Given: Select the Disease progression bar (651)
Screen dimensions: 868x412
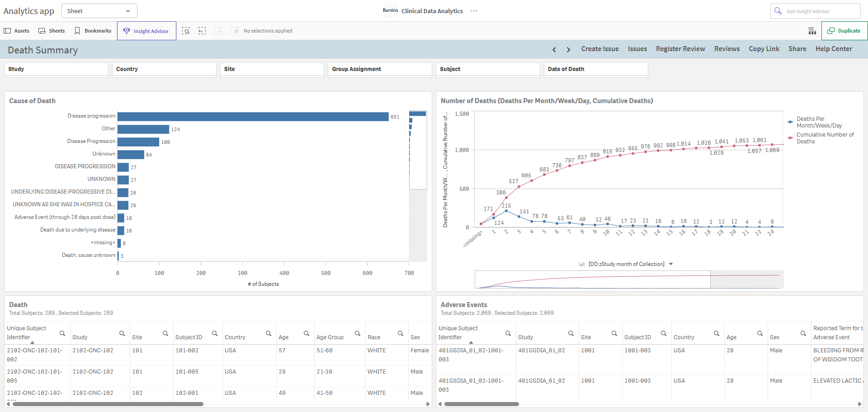Looking at the screenshot, I should tap(253, 116).
